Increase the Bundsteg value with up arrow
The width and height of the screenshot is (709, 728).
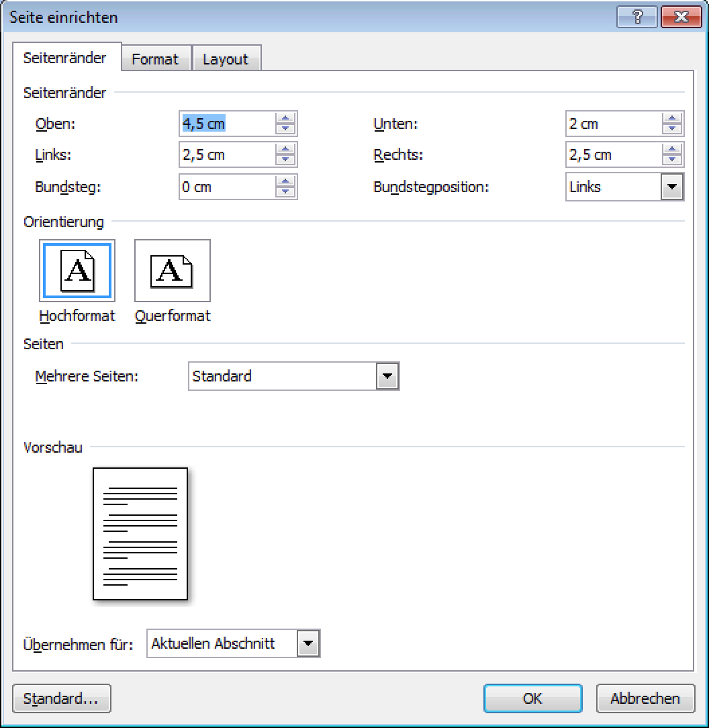click(x=286, y=182)
